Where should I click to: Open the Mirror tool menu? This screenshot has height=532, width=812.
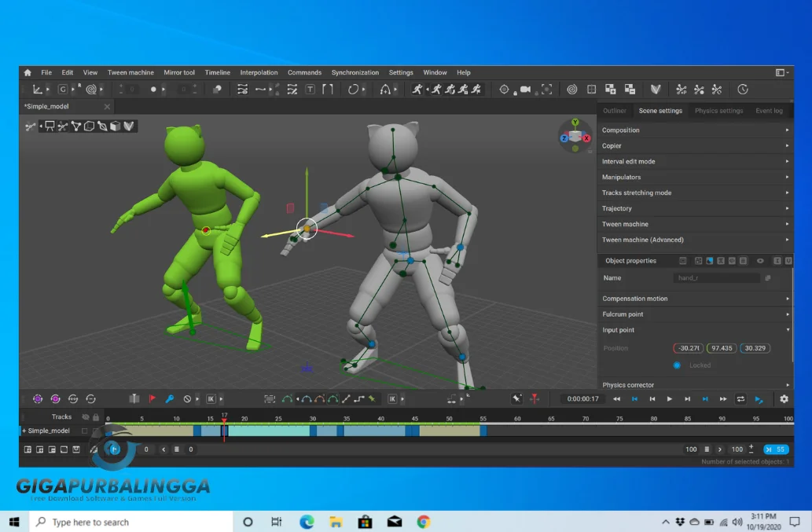point(179,72)
